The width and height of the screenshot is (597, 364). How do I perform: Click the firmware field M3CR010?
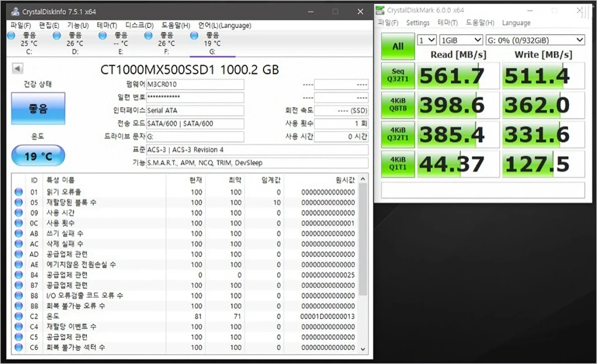195,84
